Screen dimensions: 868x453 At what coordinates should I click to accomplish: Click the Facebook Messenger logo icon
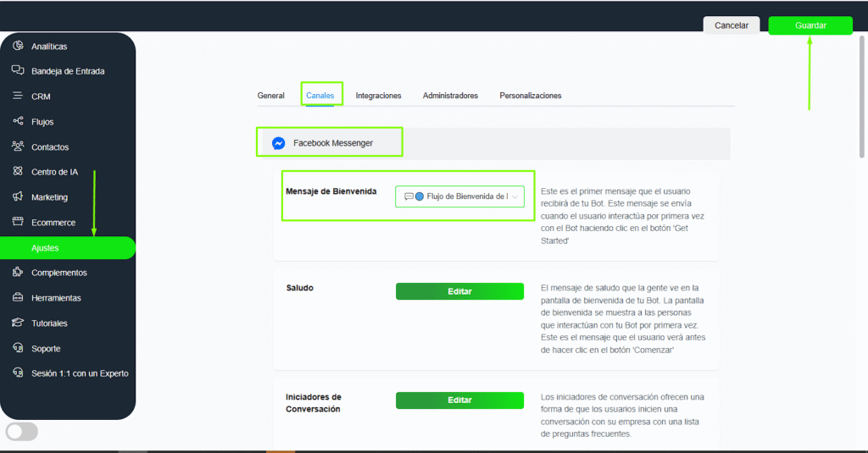click(x=278, y=143)
